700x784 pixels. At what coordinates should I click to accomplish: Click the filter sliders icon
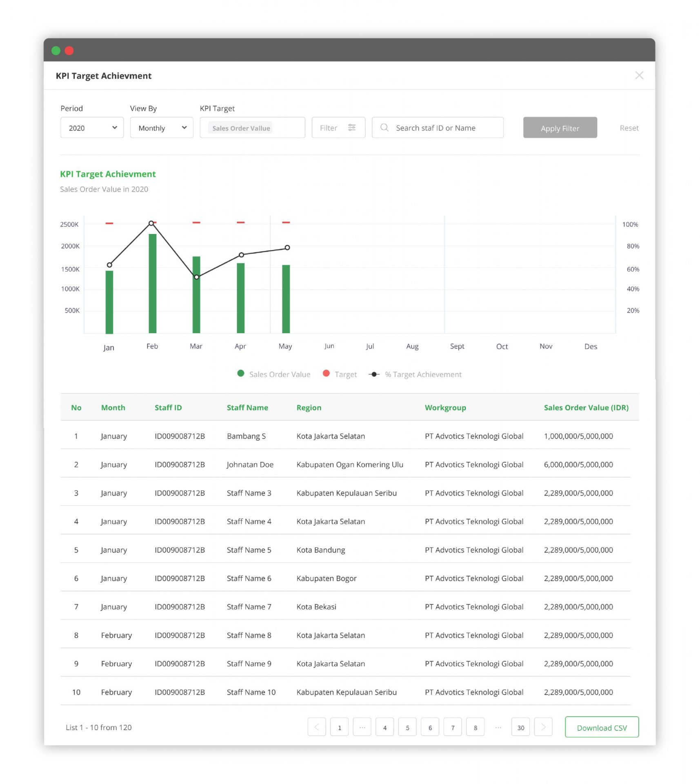351,128
